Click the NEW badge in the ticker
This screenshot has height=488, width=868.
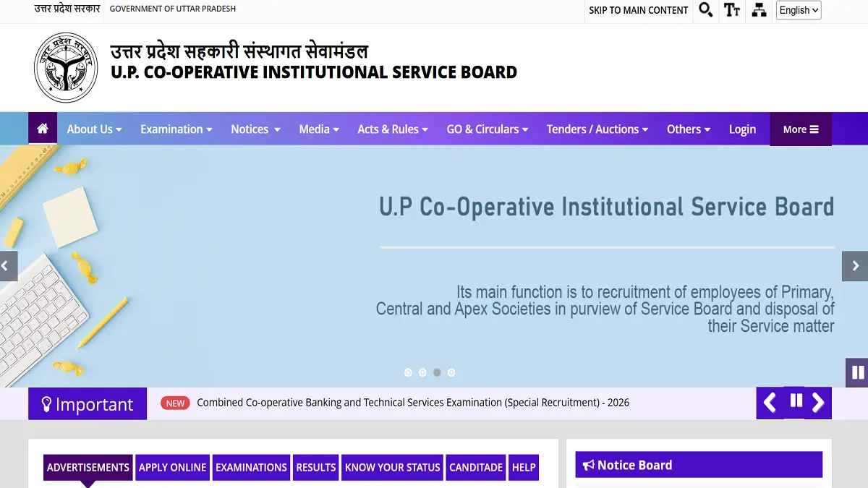coord(174,403)
